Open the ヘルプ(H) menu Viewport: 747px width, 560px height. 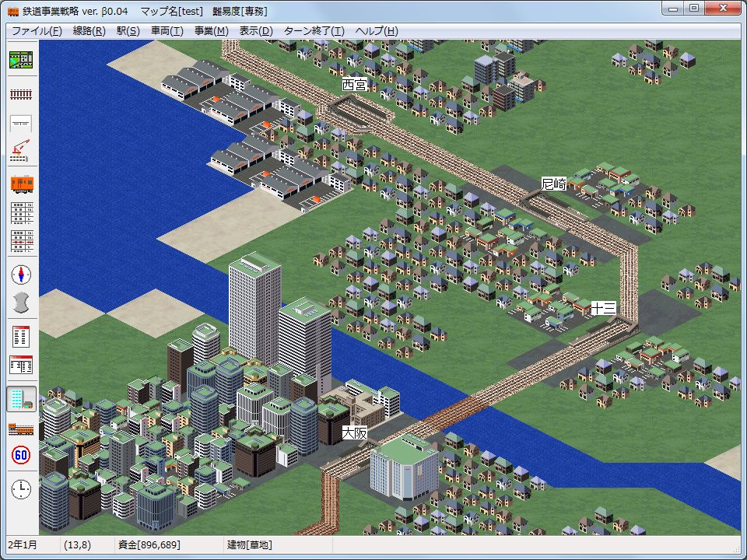pos(377,31)
